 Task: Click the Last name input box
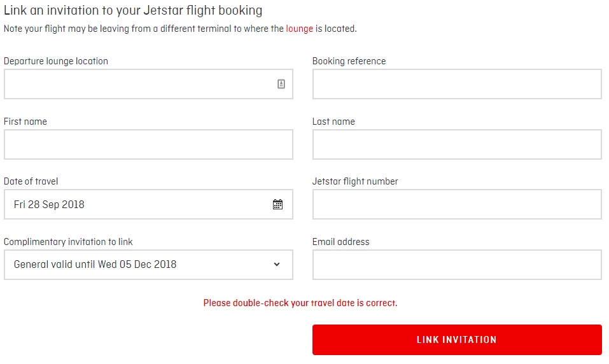click(457, 144)
